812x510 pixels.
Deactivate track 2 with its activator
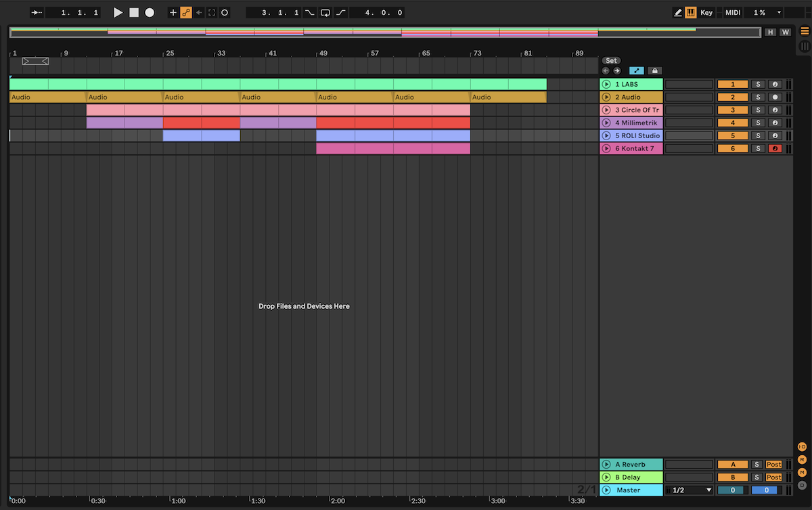click(x=733, y=97)
